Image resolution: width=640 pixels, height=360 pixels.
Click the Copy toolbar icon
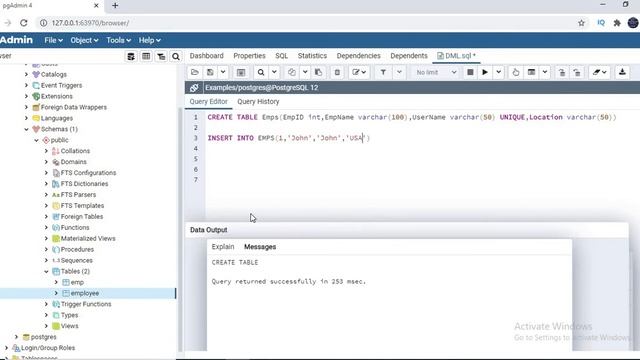(292, 72)
